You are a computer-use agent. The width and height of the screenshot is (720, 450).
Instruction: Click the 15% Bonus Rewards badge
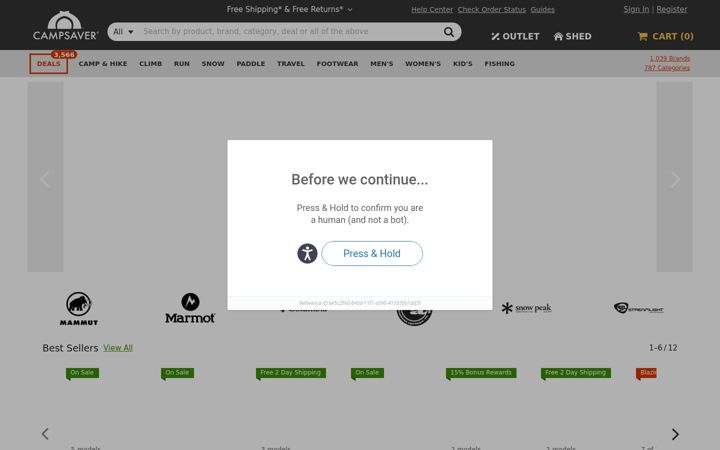coord(481,373)
